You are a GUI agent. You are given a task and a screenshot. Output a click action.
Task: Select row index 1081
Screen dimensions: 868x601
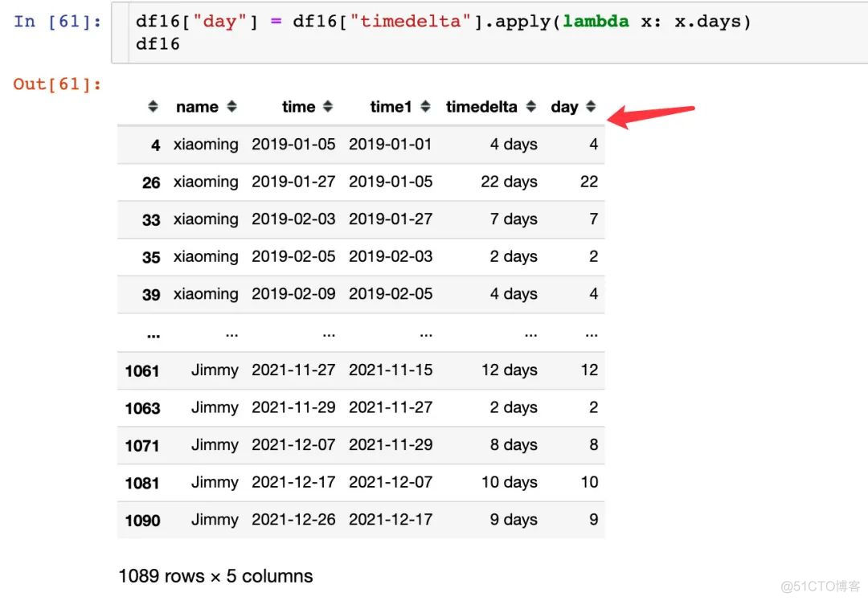click(x=142, y=483)
